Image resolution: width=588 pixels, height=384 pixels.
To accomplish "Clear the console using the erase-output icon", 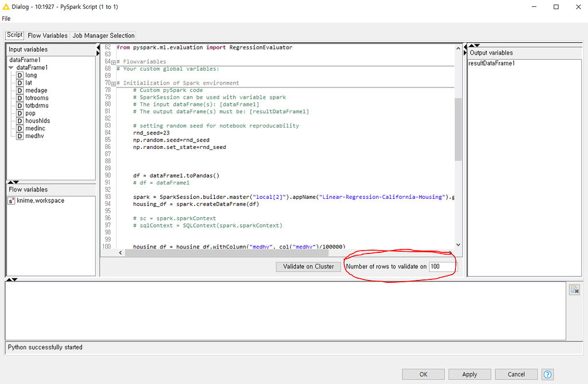I will point(575,289).
